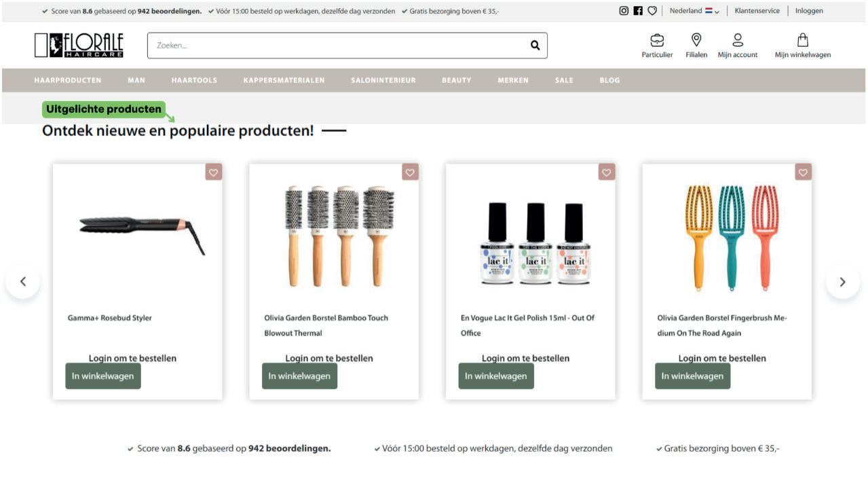Open the SALE menu item
The image size is (868, 491).
coord(564,80)
